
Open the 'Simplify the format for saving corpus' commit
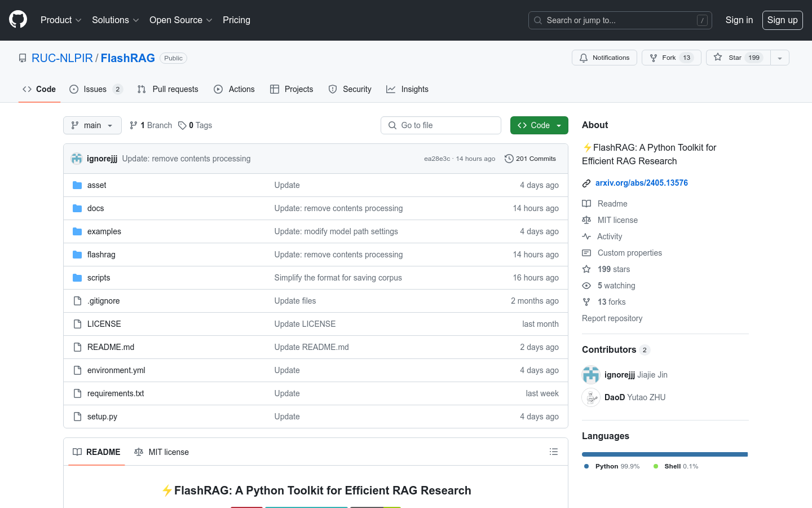pyautogui.click(x=338, y=278)
